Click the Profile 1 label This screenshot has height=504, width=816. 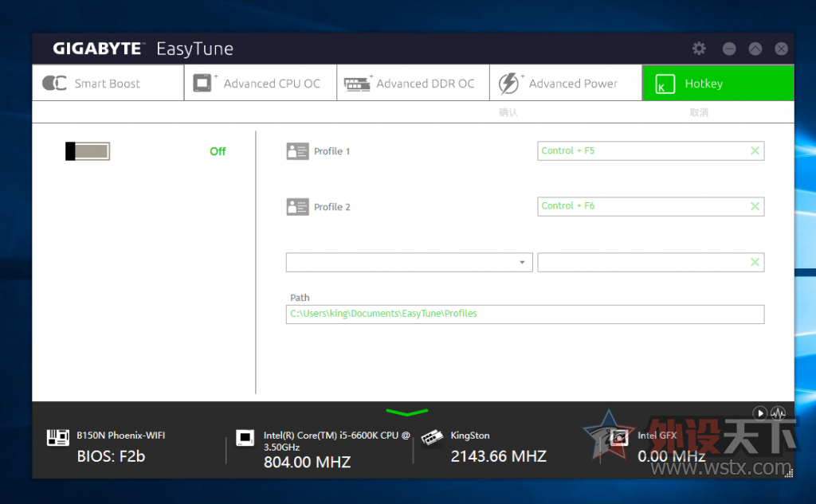point(332,151)
